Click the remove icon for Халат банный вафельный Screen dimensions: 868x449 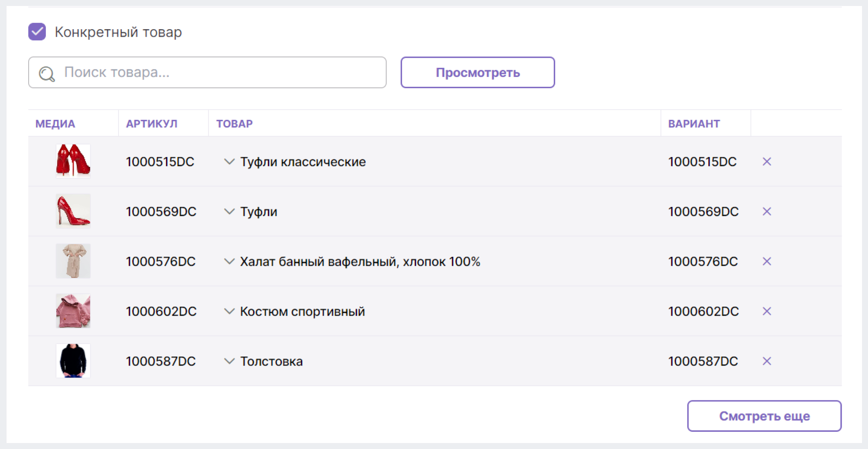[767, 261]
